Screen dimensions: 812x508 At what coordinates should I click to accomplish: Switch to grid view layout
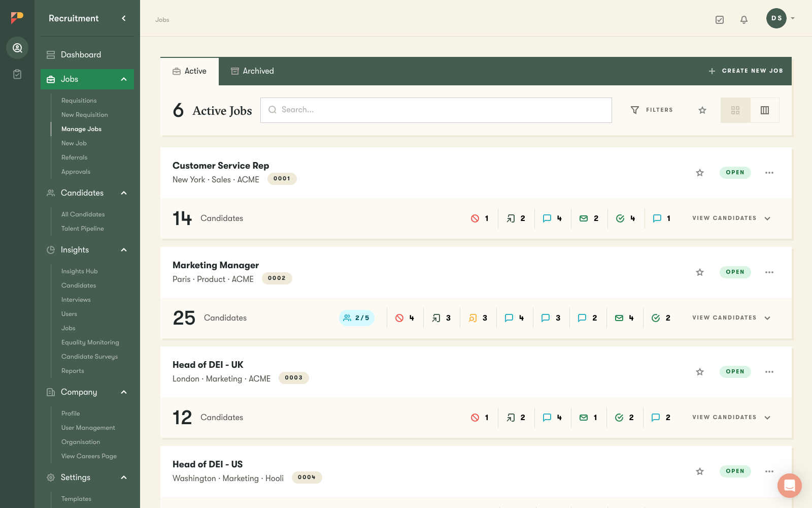735,110
